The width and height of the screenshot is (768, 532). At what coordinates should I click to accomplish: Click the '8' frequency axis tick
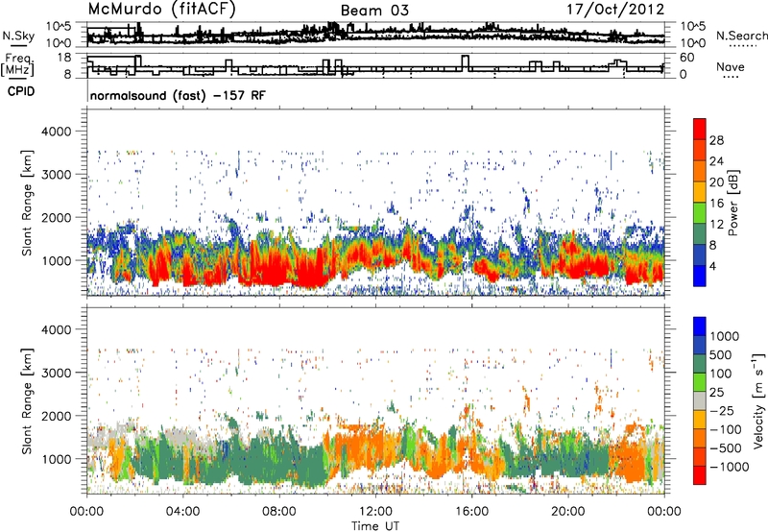coord(67,74)
